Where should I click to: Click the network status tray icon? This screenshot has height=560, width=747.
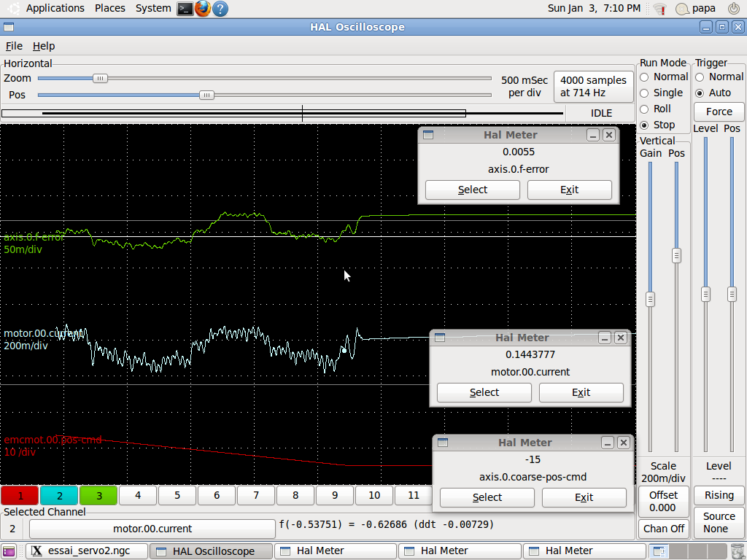tap(659, 9)
